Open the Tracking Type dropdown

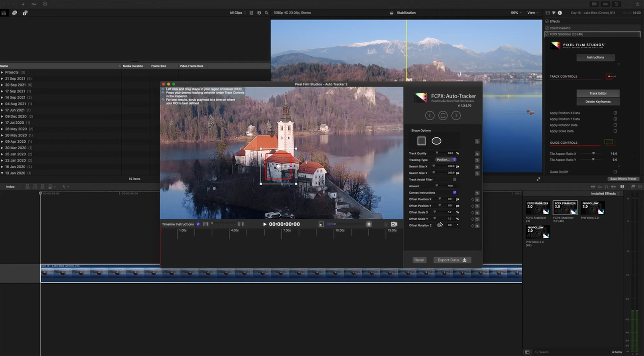coord(446,160)
